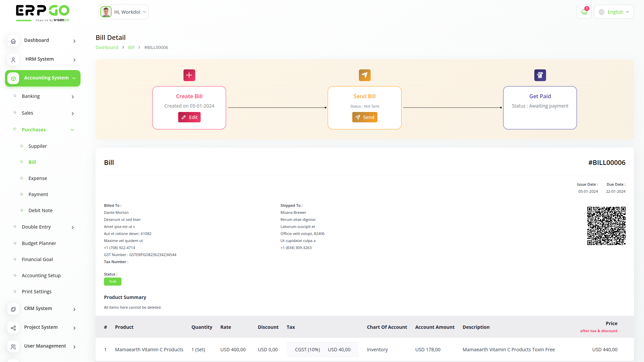Open the User Management icon
644x362 pixels.
pos(13,347)
